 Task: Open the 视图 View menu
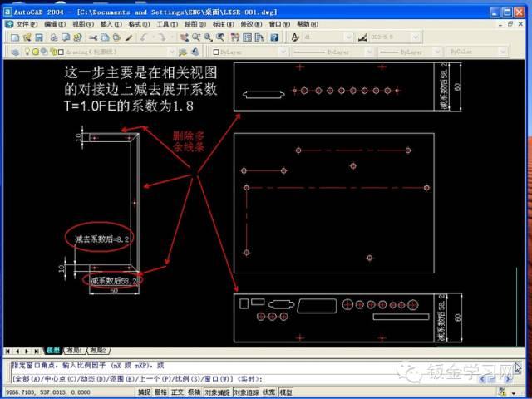pyautogui.click(x=83, y=24)
